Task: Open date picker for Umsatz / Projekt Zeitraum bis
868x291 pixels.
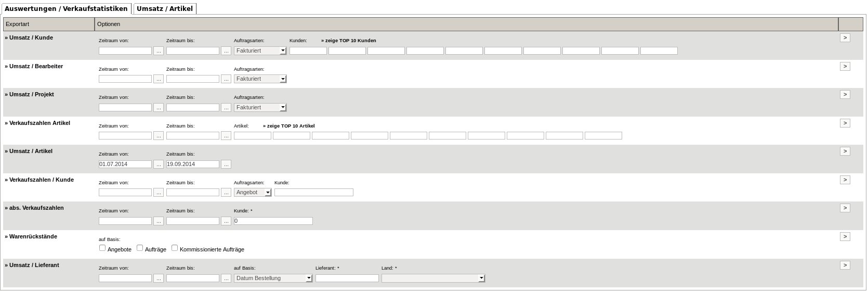Action: [226, 107]
